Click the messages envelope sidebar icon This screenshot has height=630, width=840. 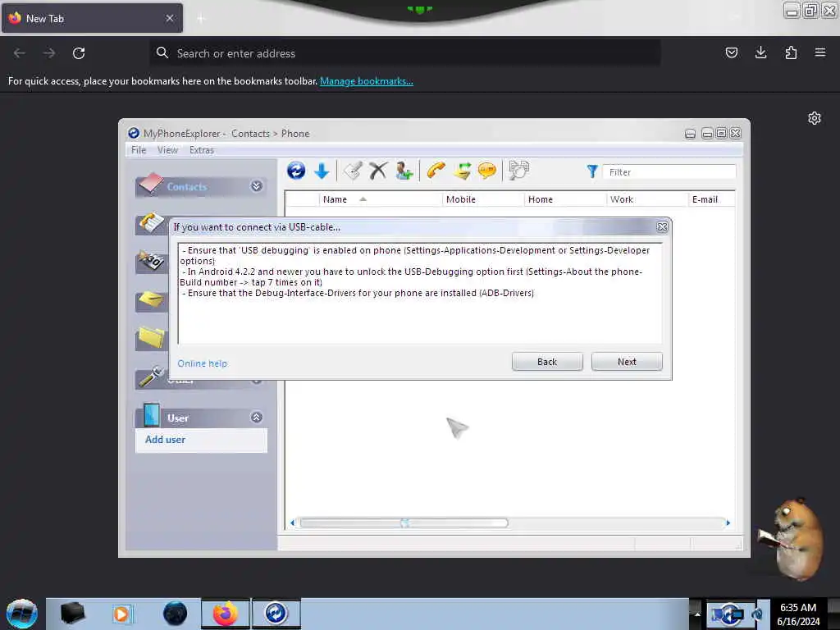point(151,299)
